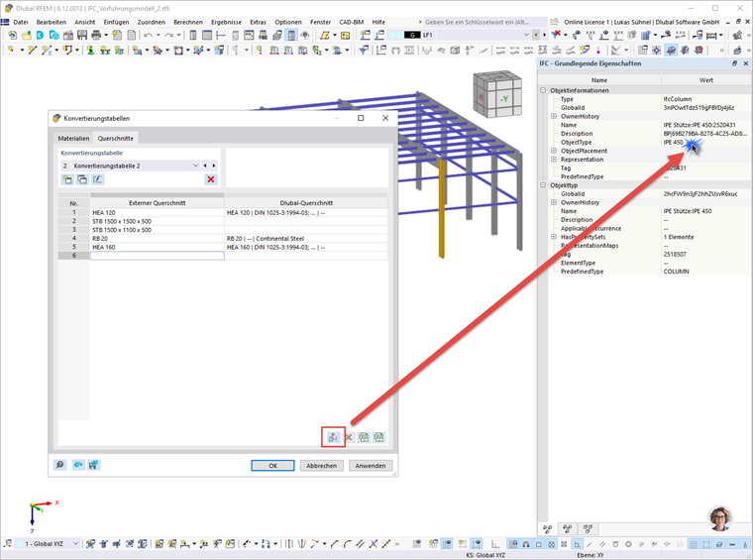Viewport: 753px width, 560px height.
Task: Click the import table icon below grid
Action: [364, 437]
